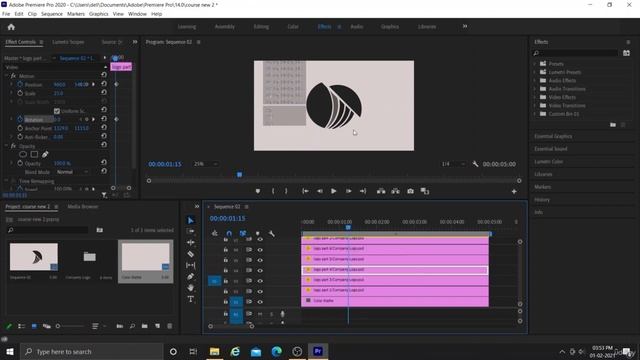Open the History panel
The width and height of the screenshot is (640, 360).
click(542, 200)
